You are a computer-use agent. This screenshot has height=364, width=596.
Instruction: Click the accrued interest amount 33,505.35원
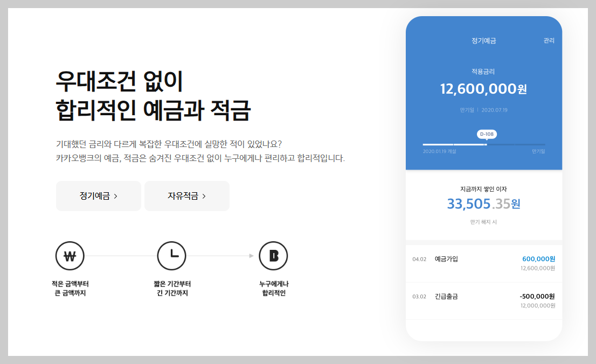(483, 205)
